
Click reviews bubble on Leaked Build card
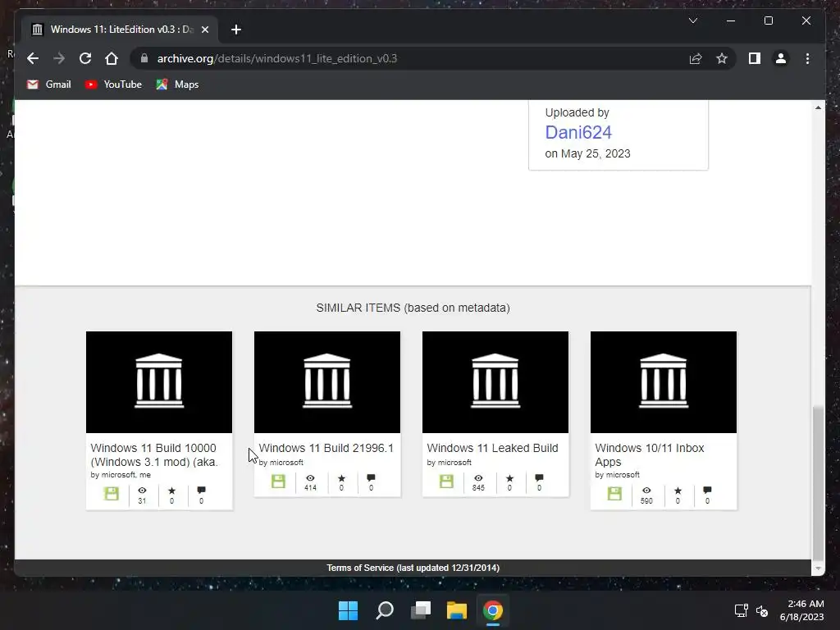[539, 478]
